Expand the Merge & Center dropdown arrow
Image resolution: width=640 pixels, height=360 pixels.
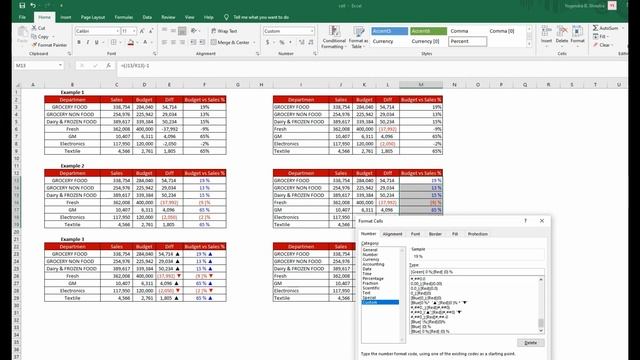pyautogui.click(x=254, y=42)
